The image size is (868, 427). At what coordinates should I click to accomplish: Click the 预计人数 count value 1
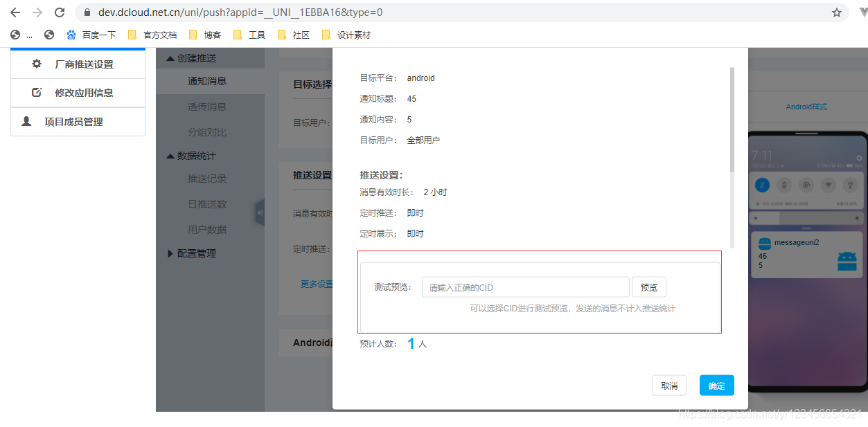click(x=411, y=343)
